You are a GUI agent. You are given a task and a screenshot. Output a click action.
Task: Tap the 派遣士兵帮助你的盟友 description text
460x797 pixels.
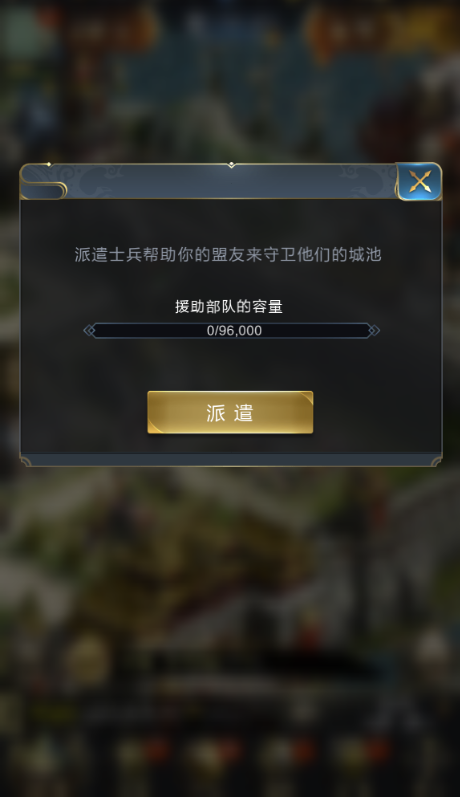(228, 255)
